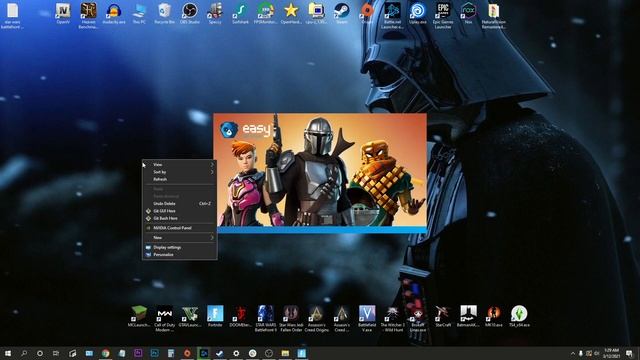The width and height of the screenshot is (640, 360).
Task: Open the Battle.net Launcher shortcut
Action: tap(392, 16)
